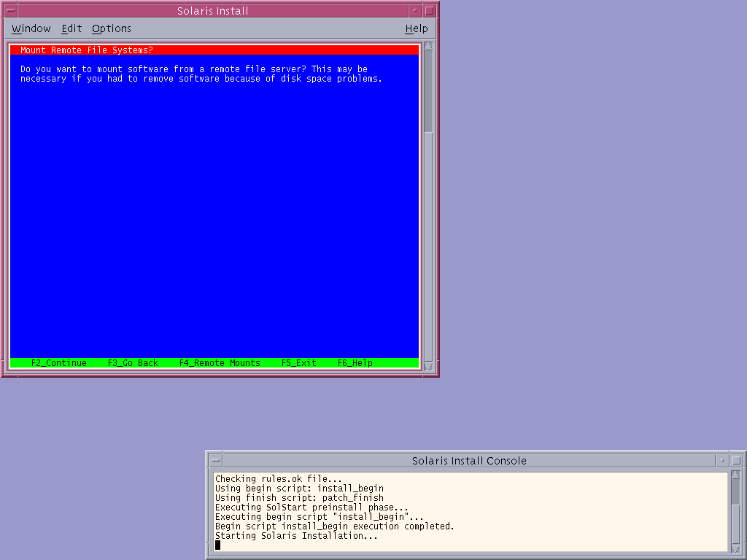The image size is (747, 560).
Task: Click 'Using begin script: install_begin' console line
Action: (x=299, y=488)
